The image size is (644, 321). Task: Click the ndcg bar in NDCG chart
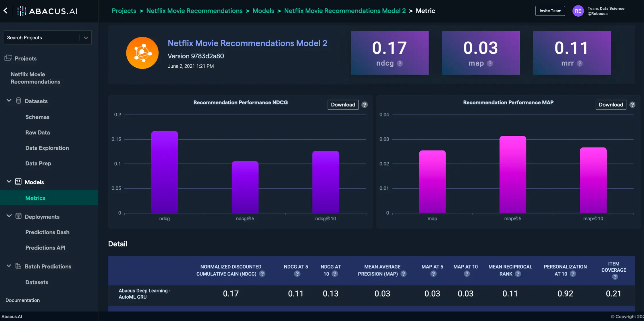pyautogui.click(x=165, y=172)
